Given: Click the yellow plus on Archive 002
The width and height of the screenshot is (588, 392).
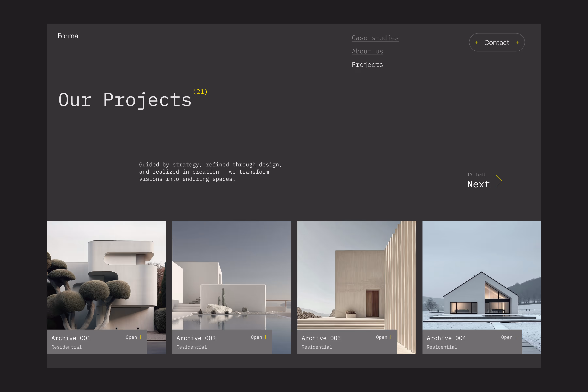Looking at the screenshot, I should pos(266,337).
